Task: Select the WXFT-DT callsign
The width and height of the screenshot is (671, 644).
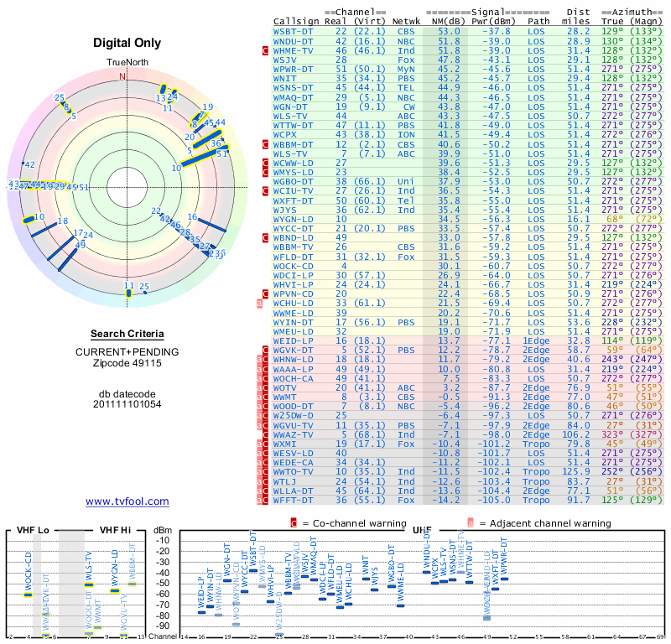Action: click(293, 200)
